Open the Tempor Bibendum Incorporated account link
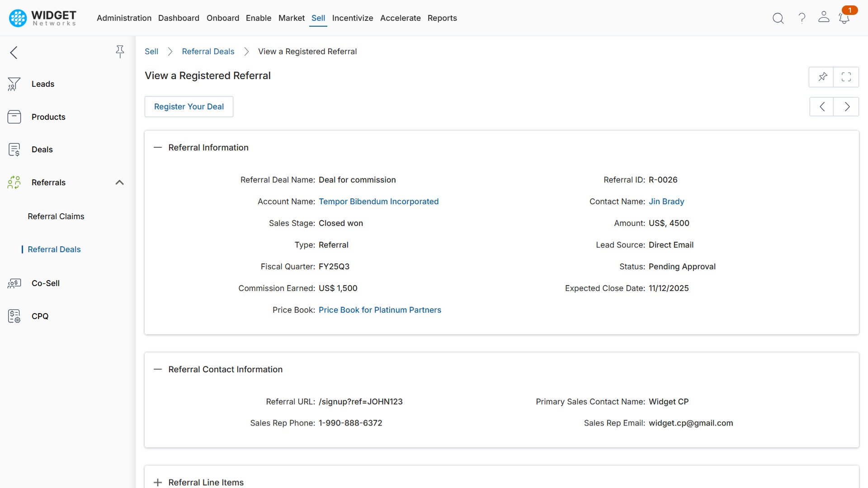Image resolution: width=868 pixels, height=488 pixels. [x=379, y=202]
